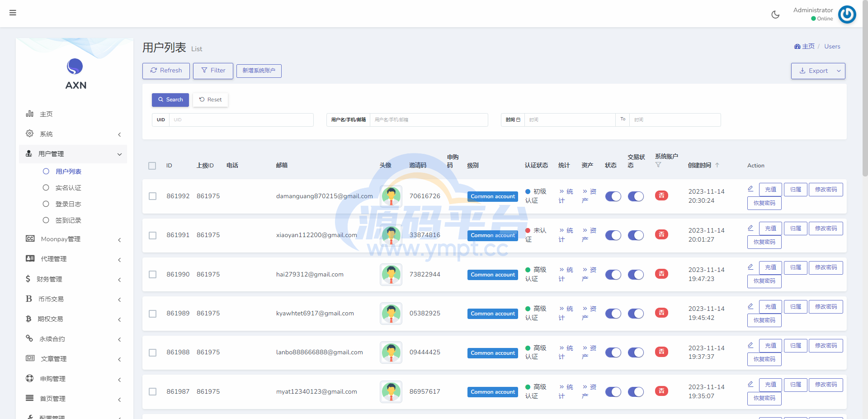The image size is (868, 419).
Task: Collapse the 用户管理 sidebar menu
Action: pos(73,154)
